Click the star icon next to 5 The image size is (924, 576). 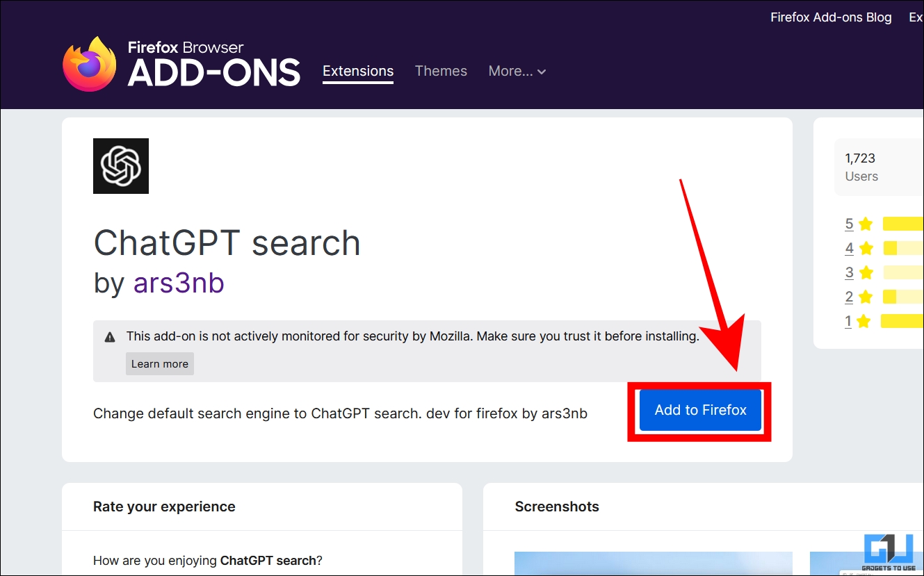[866, 224]
